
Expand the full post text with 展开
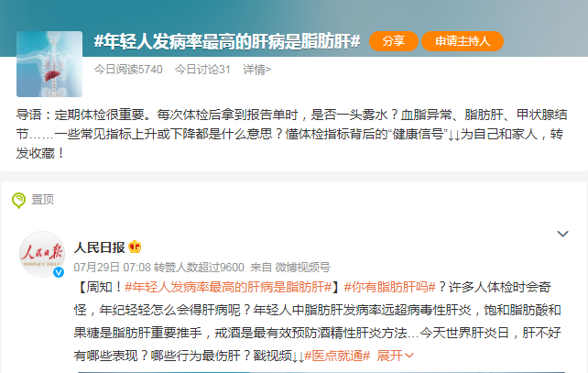pos(395,356)
